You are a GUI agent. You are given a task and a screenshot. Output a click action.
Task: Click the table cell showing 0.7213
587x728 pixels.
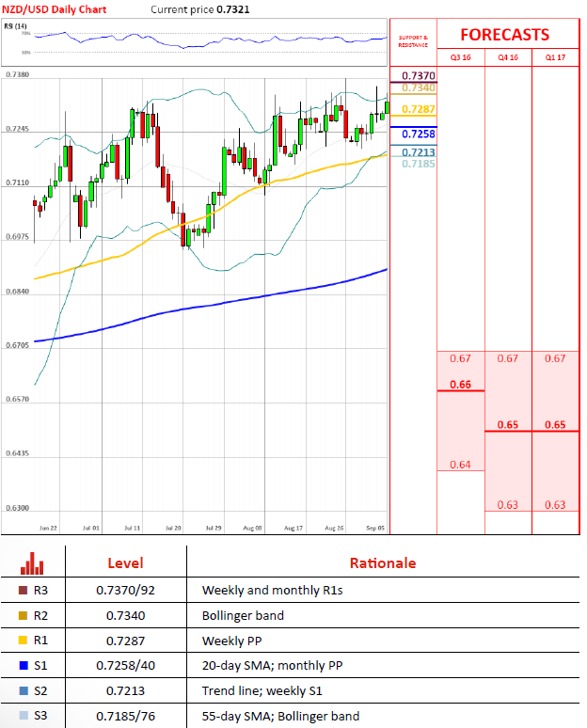(125, 691)
